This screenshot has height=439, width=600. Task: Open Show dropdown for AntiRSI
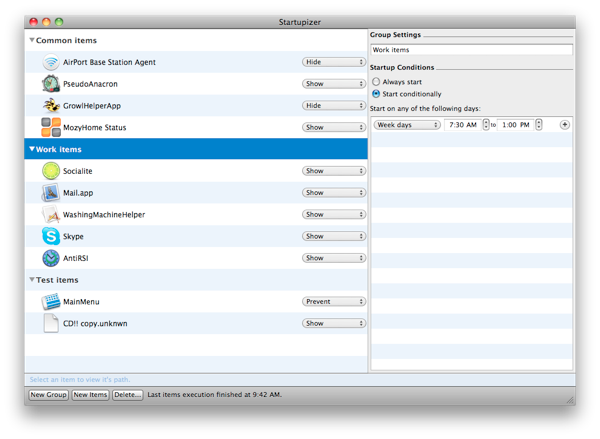pos(334,258)
